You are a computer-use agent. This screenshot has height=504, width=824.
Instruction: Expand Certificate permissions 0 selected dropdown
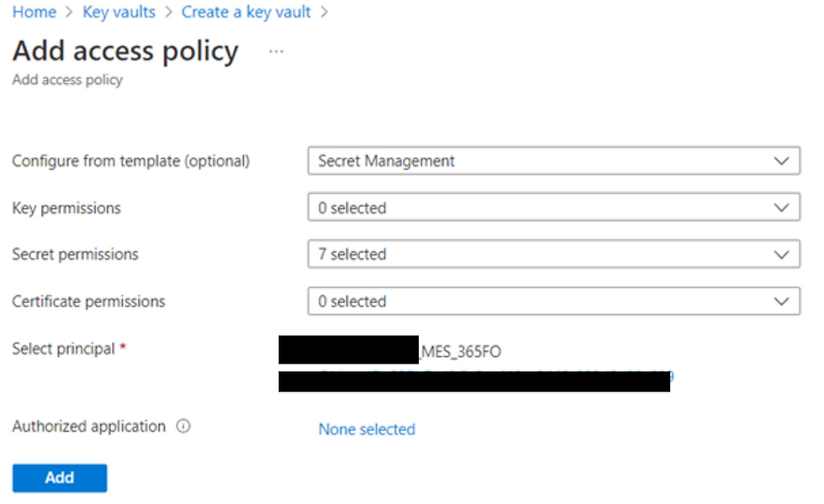[554, 301]
